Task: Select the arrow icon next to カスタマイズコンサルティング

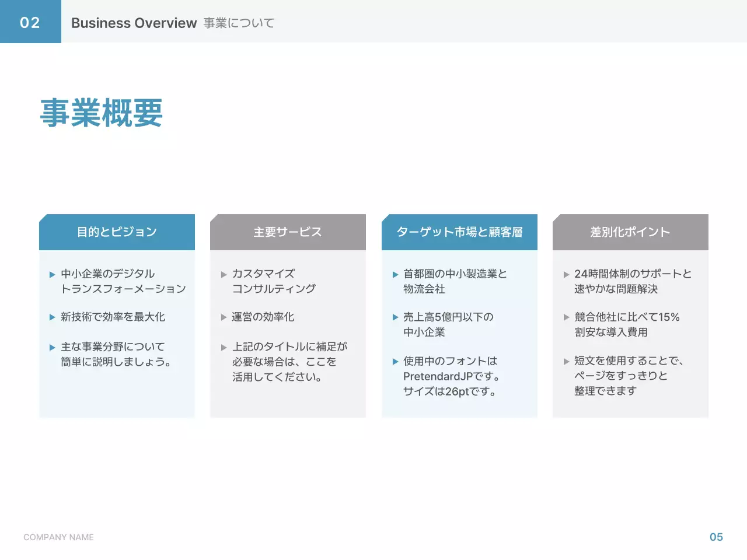Action: [x=224, y=274]
